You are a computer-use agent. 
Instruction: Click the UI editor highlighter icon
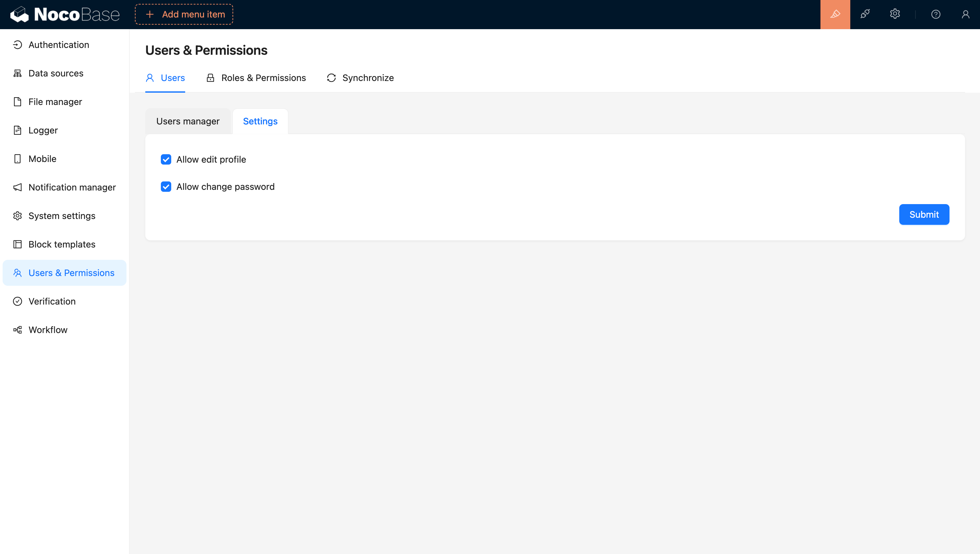[835, 15]
